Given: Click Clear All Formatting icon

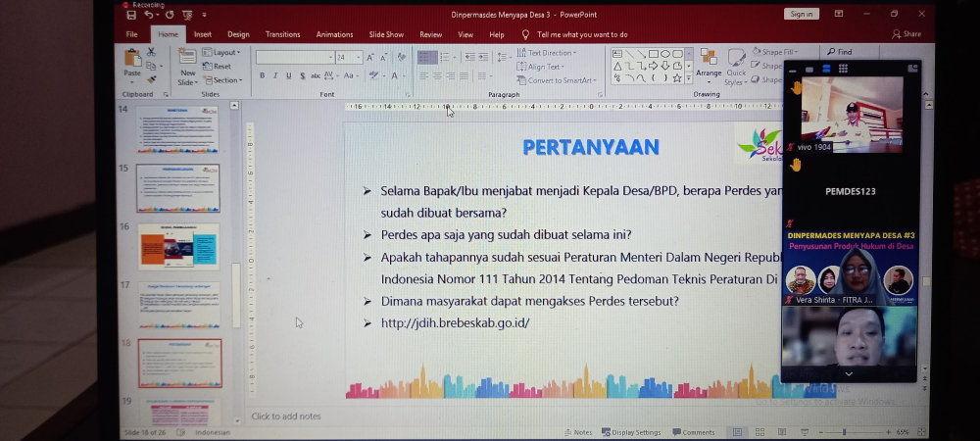Looking at the screenshot, I should [401, 57].
